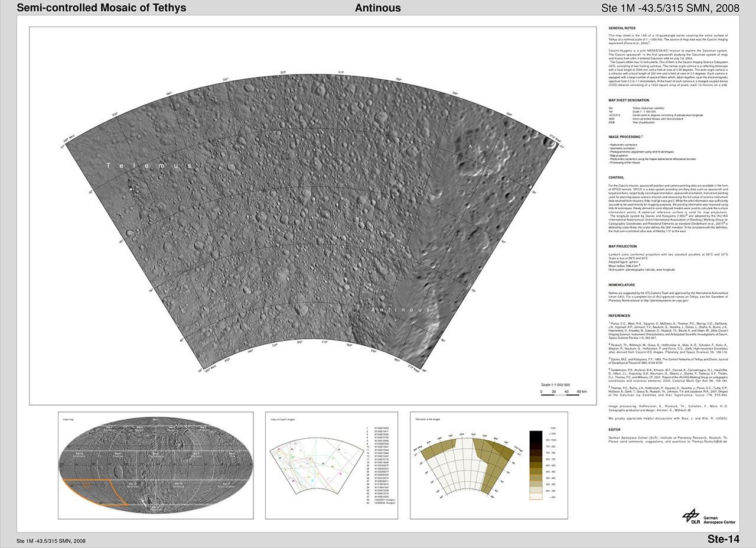Click the title 'Semi-controlled Mosaic of Tethys'
The image size is (756, 548).
coord(102,8)
